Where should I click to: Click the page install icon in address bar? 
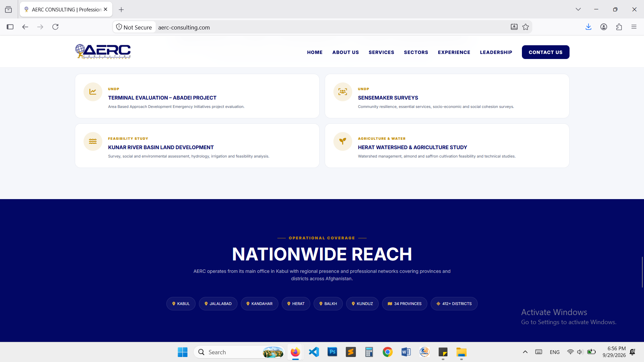pyautogui.click(x=514, y=27)
